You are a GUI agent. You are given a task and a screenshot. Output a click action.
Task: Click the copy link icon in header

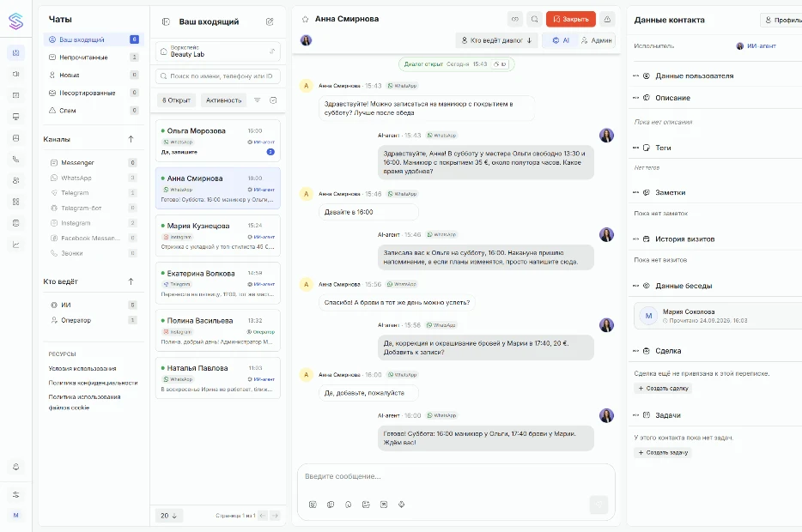[515, 19]
